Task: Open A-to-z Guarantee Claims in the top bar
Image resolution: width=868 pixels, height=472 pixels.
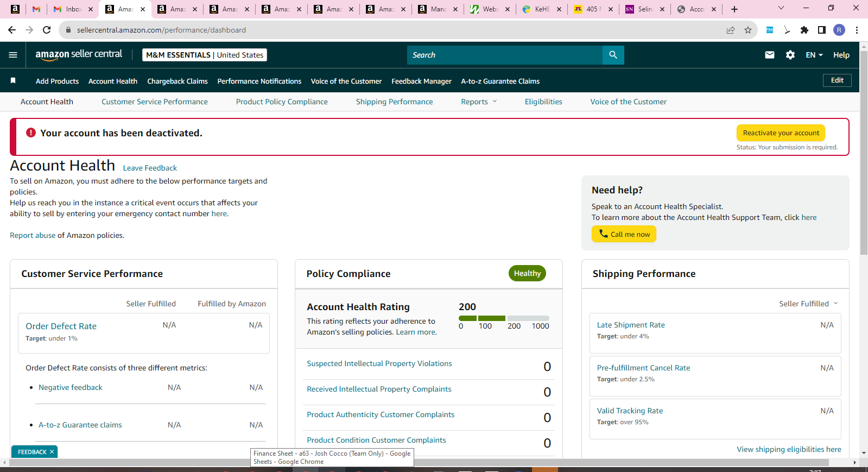Action: click(x=500, y=81)
